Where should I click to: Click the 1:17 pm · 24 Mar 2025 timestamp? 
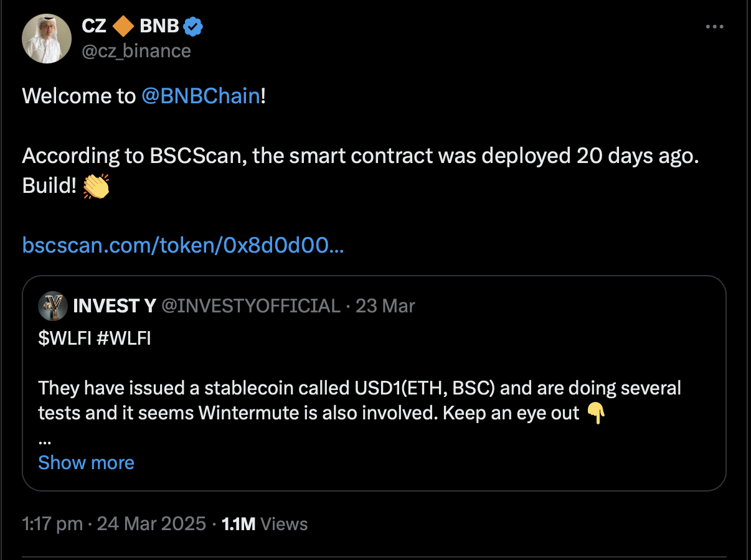tap(114, 524)
